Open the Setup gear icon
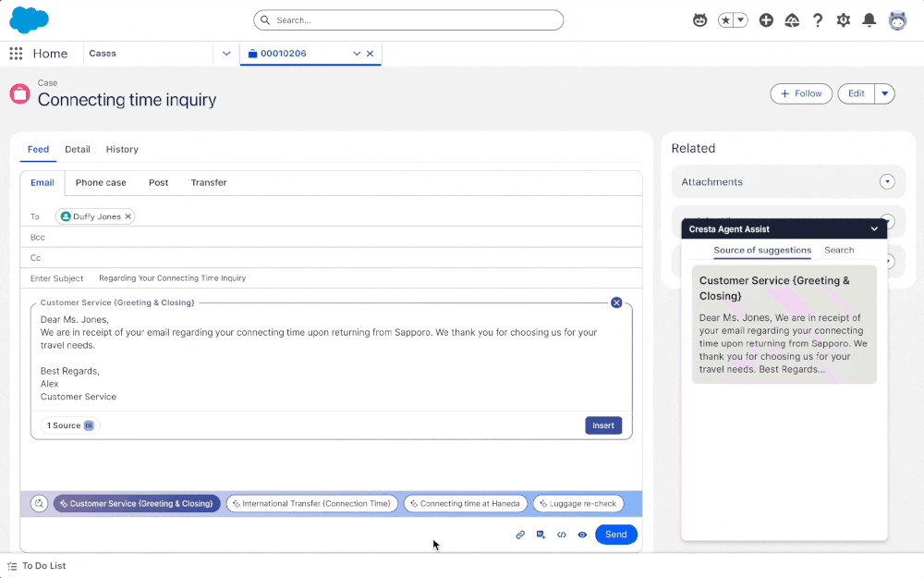Screen dimensions: 924x578 tap(844, 20)
